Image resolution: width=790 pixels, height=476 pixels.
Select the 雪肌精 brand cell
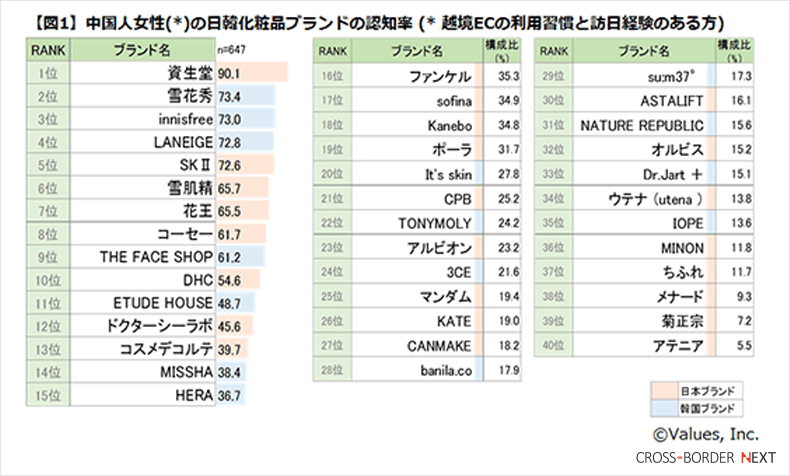pyautogui.click(x=143, y=188)
